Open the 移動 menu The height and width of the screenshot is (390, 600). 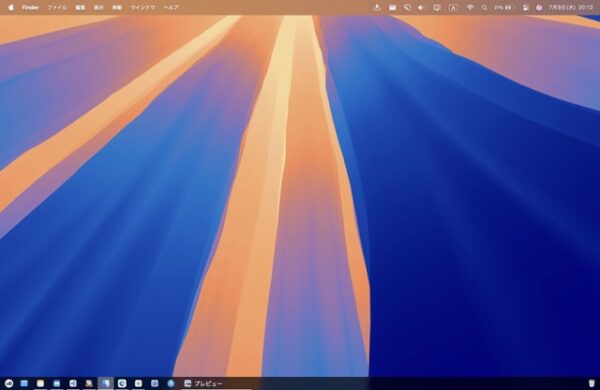coord(117,7)
